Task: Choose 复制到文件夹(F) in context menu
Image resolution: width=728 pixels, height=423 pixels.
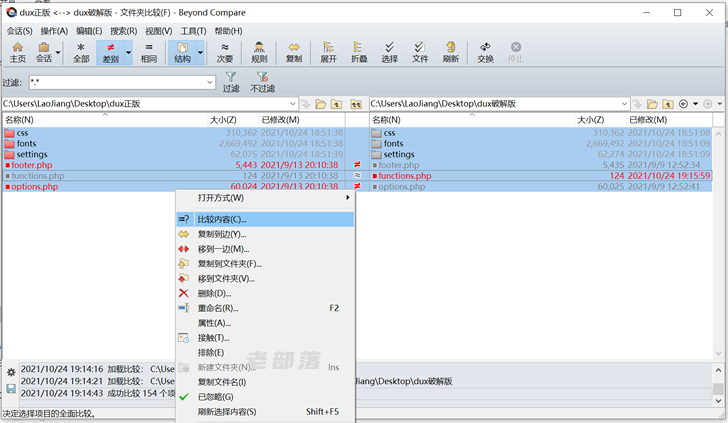Action: (x=265, y=264)
